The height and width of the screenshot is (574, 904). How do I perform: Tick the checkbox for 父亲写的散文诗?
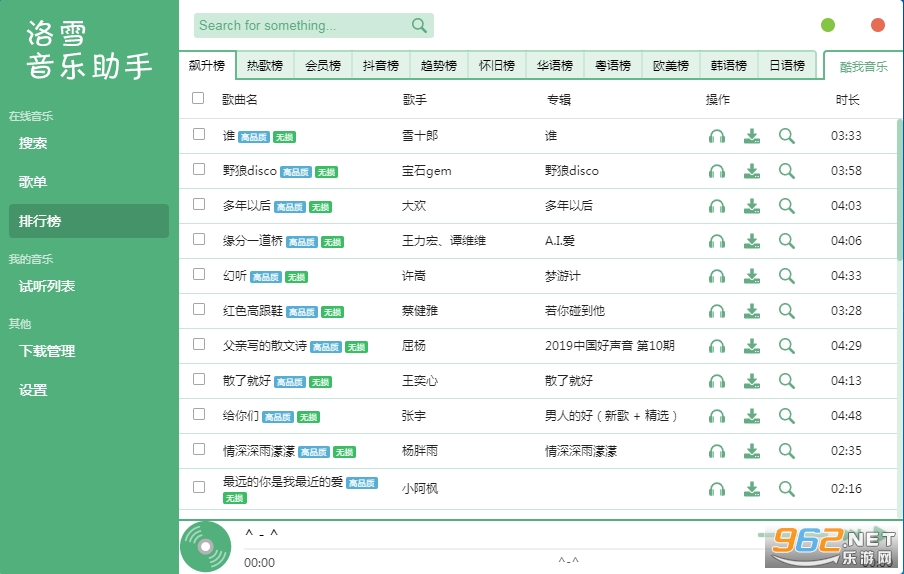point(199,344)
